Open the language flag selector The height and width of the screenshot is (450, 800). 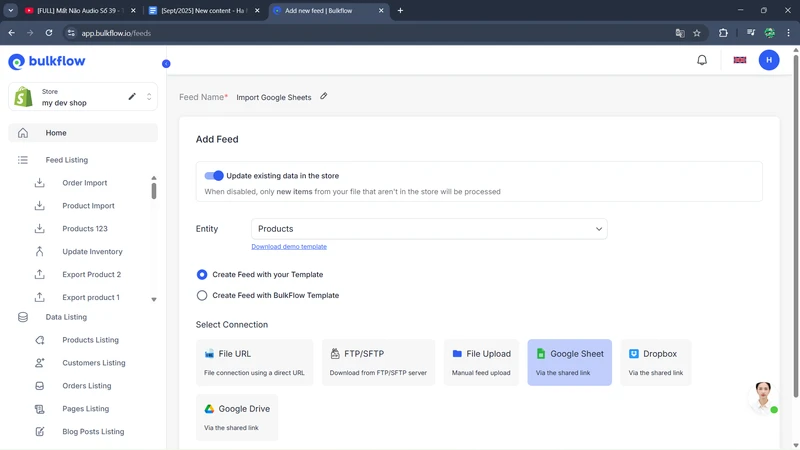point(740,60)
